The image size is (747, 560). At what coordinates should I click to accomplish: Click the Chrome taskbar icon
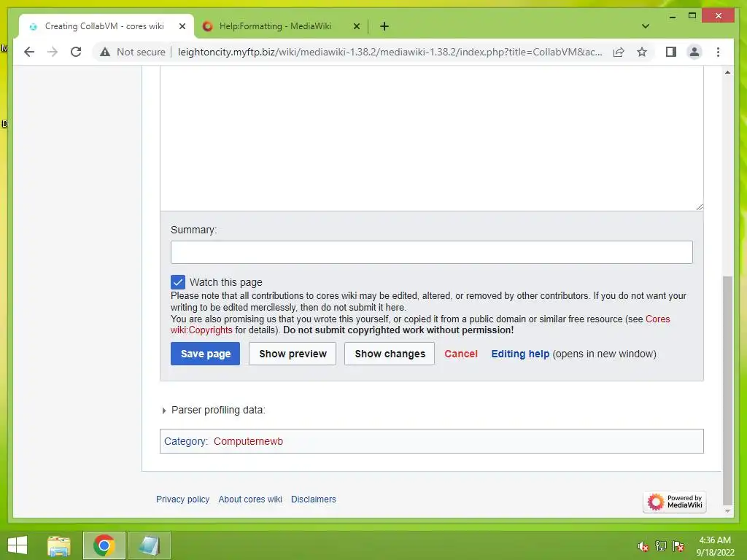pos(104,545)
